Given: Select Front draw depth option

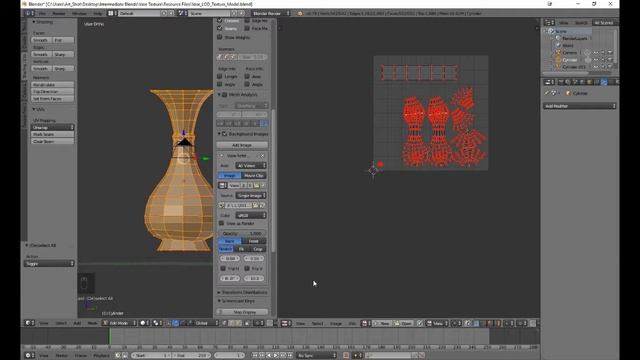Looking at the screenshot, I should [x=254, y=241].
